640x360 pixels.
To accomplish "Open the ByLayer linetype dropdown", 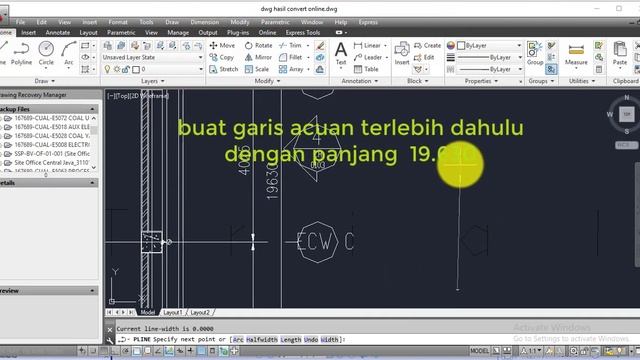I will (520, 69).
